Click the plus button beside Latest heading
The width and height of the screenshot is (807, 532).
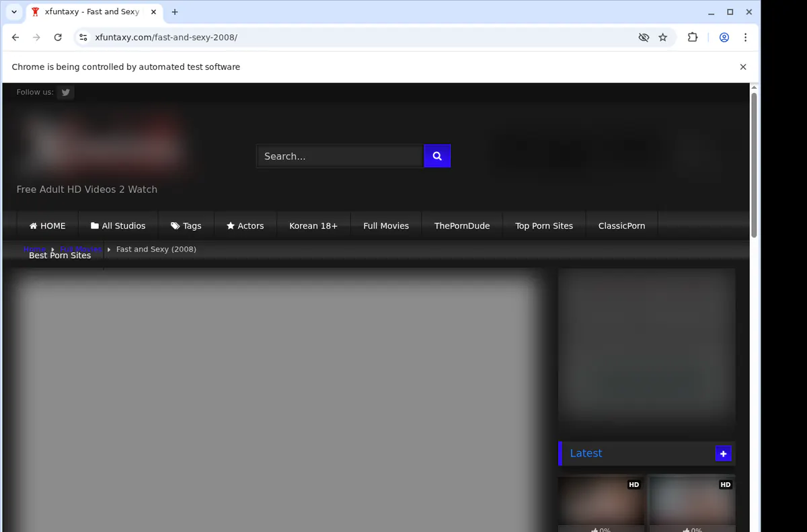click(723, 454)
